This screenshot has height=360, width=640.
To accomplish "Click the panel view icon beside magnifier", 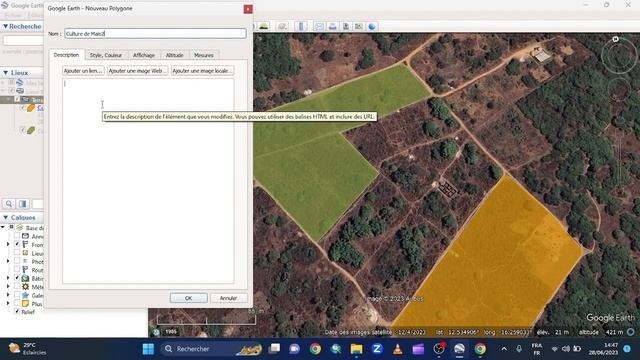I will coord(22,204).
